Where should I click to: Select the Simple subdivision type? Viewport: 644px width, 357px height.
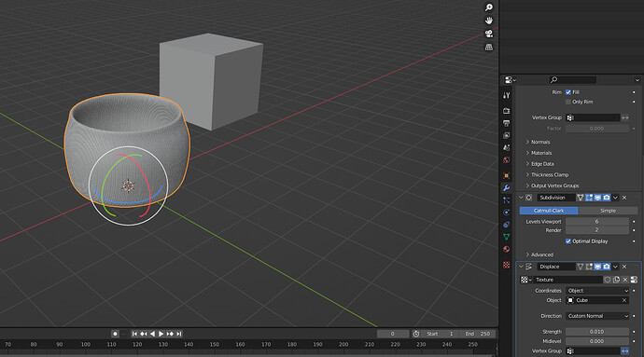(608, 211)
